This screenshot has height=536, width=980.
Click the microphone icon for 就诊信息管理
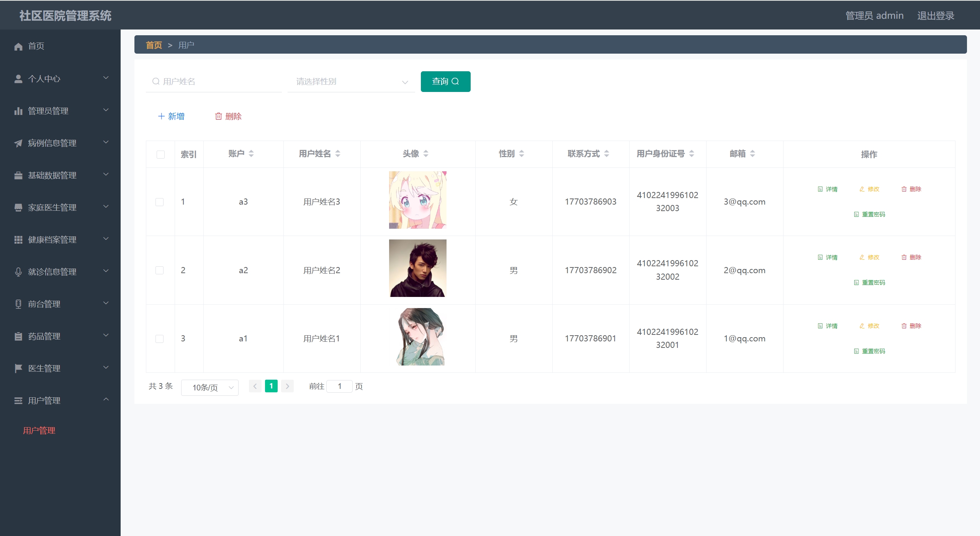pos(18,272)
